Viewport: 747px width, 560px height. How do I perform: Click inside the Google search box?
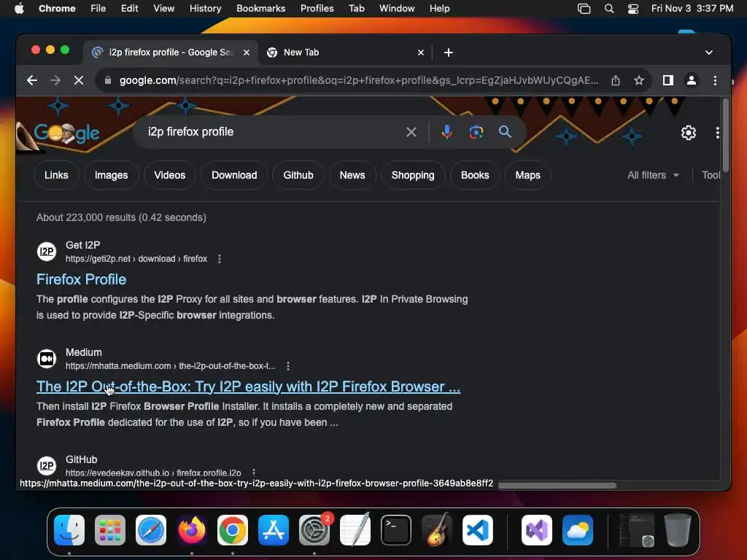[271, 132]
